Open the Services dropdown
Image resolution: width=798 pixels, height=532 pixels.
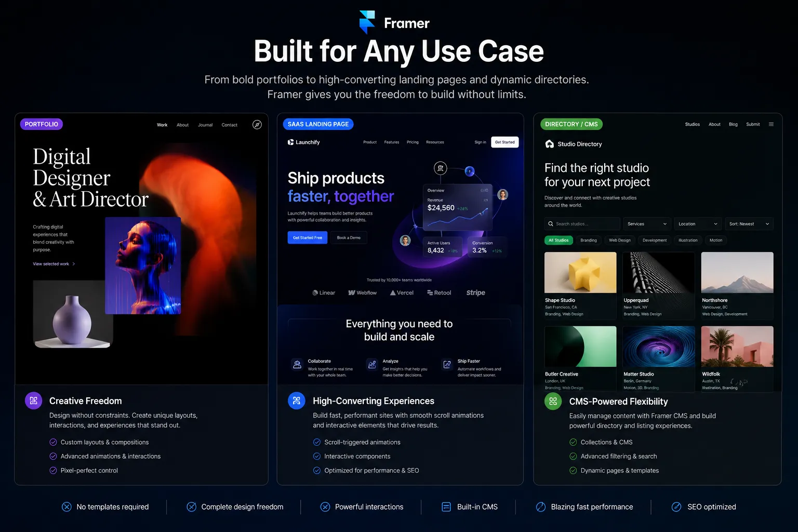(x=647, y=224)
